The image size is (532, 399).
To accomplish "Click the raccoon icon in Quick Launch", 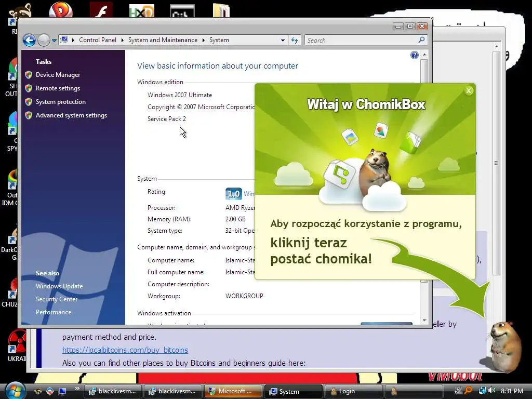I will click(x=37, y=391).
